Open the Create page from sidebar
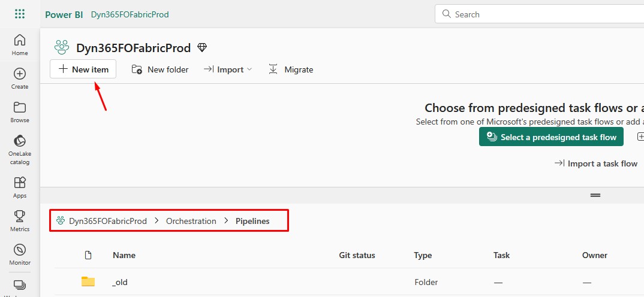The width and height of the screenshot is (644, 297). pyautogui.click(x=20, y=78)
